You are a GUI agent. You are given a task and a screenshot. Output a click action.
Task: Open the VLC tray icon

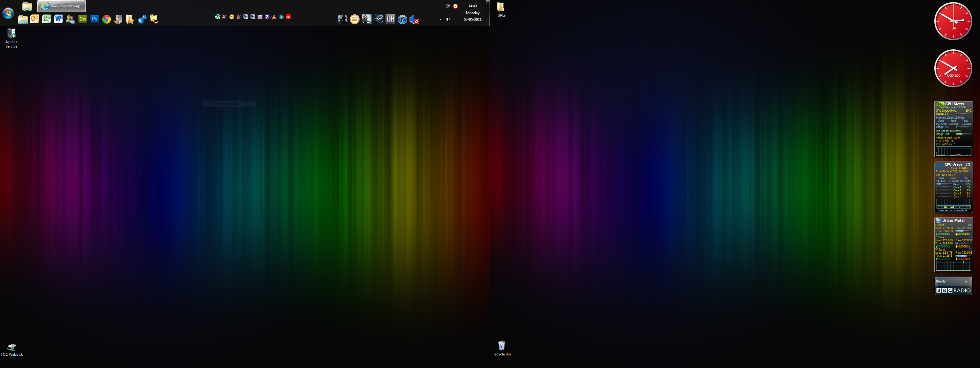pos(274,17)
